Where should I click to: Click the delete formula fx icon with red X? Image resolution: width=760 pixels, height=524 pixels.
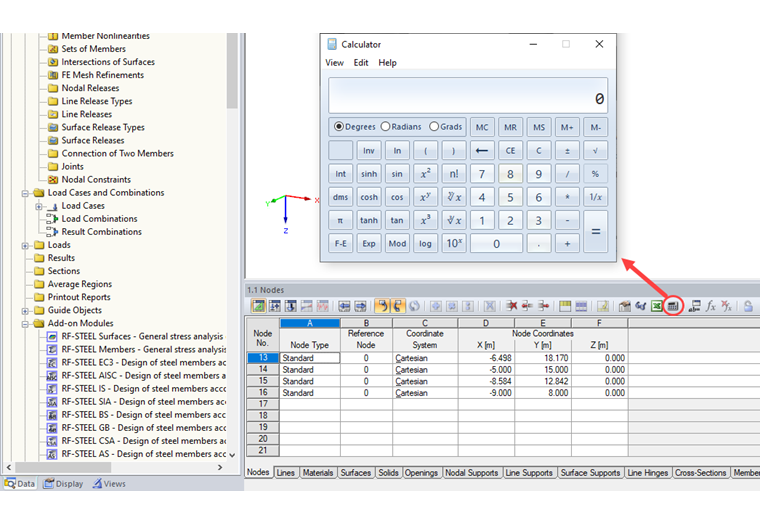click(x=726, y=306)
